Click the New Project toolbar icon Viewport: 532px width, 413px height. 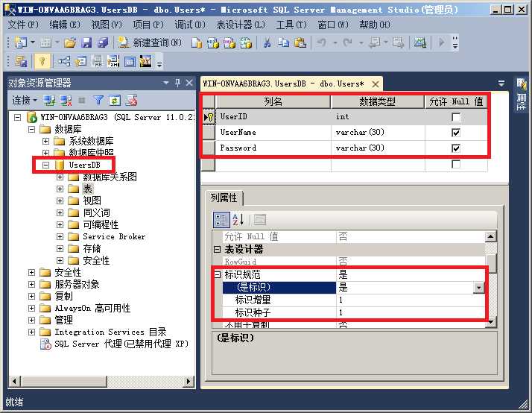(21, 42)
